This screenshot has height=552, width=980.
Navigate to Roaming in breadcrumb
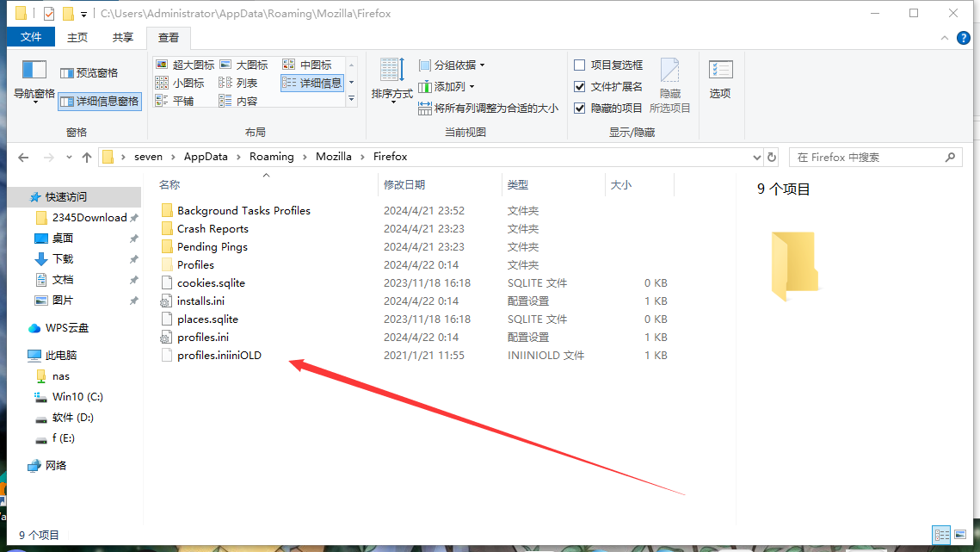271,157
